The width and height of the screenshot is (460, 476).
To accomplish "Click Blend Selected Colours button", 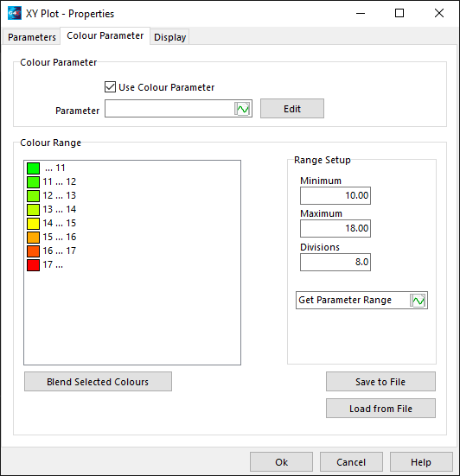I will coord(98,381).
